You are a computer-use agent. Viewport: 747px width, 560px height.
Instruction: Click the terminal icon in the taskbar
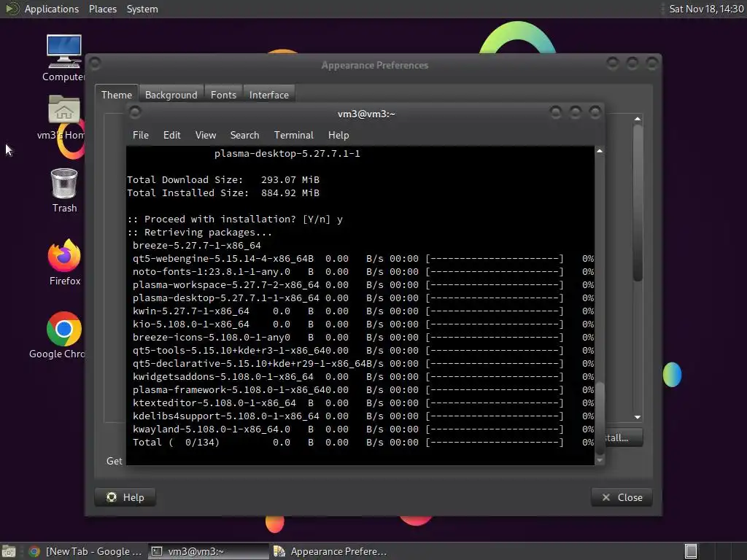tap(156, 551)
